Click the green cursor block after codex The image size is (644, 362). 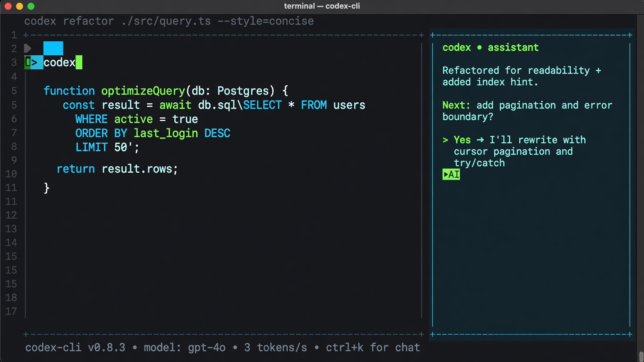pyautogui.click(x=79, y=62)
